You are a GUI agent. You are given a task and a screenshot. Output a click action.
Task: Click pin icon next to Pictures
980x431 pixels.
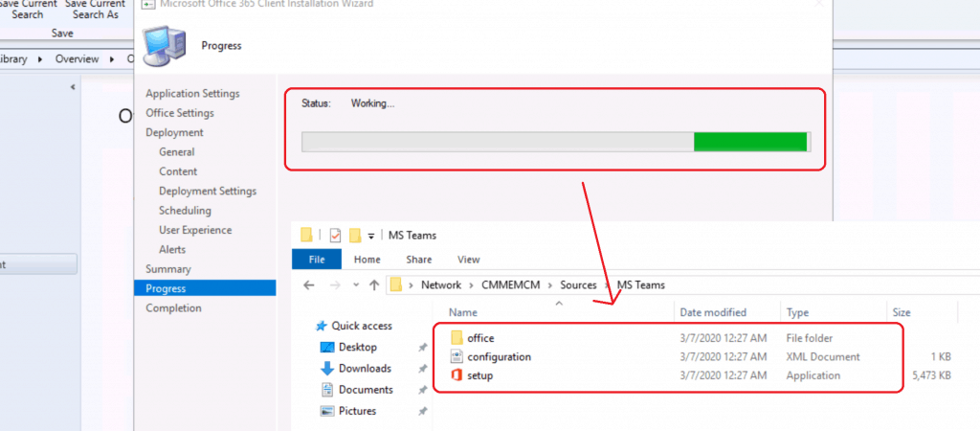[x=423, y=411]
